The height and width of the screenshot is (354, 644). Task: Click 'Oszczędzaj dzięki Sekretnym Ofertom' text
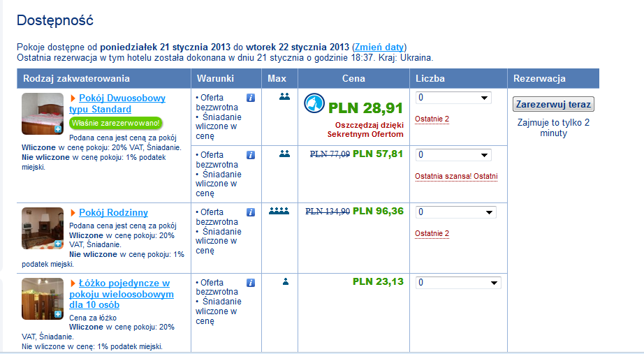(365, 130)
